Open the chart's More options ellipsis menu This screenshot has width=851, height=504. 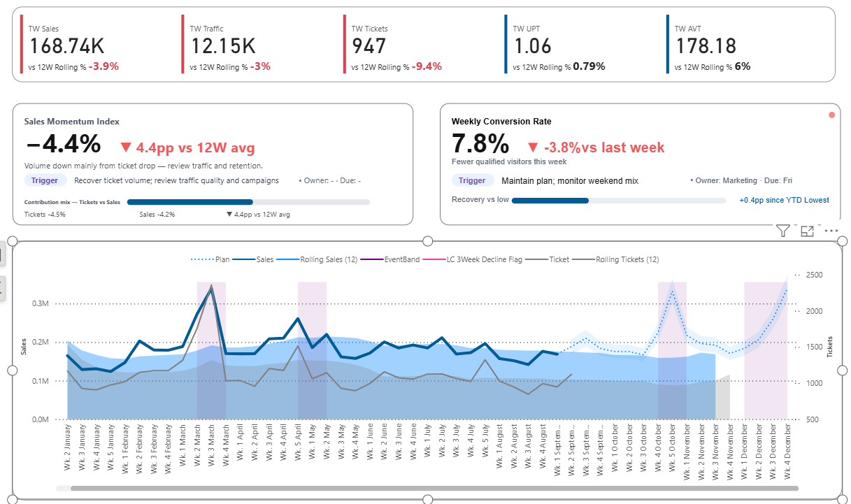[831, 231]
